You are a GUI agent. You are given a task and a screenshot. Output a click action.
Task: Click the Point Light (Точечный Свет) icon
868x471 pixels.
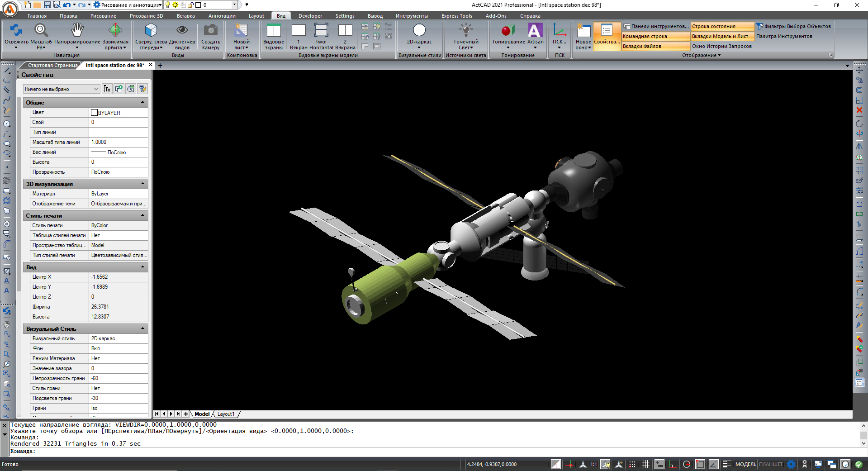465,31
